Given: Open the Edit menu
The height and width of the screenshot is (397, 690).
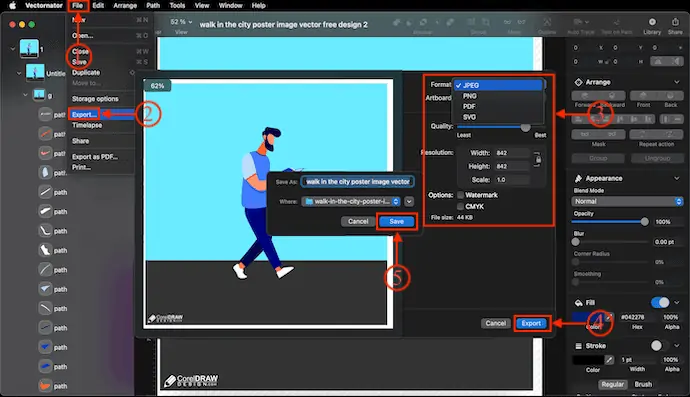Looking at the screenshot, I should tap(98, 5).
